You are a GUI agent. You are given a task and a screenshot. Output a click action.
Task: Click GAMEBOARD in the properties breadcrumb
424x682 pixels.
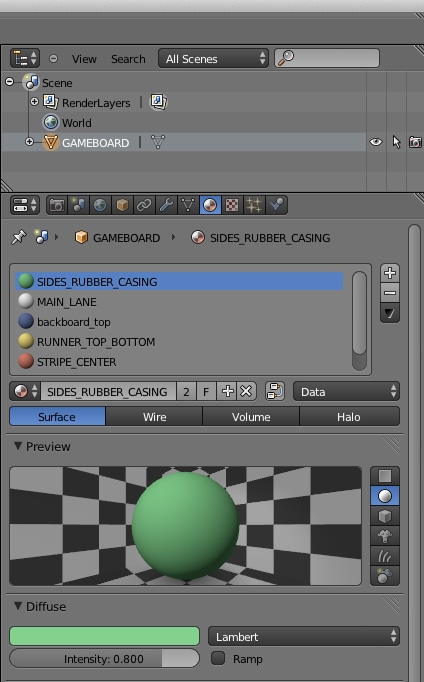coord(126,238)
